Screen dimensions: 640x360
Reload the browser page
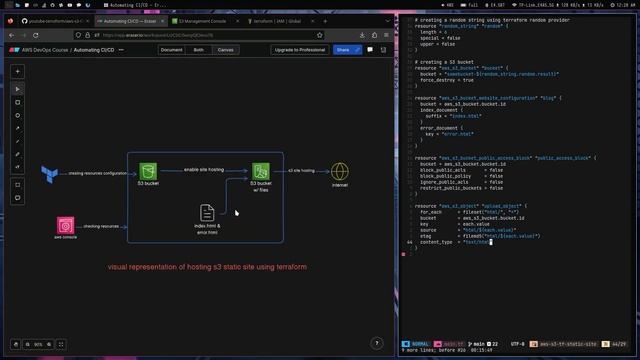click(x=36, y=35)
